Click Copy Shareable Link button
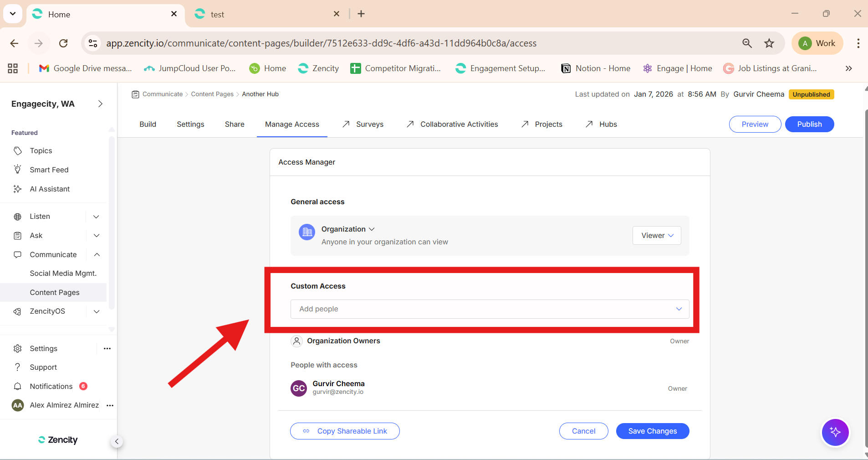868x460 pixels. (x=345, y=431)
